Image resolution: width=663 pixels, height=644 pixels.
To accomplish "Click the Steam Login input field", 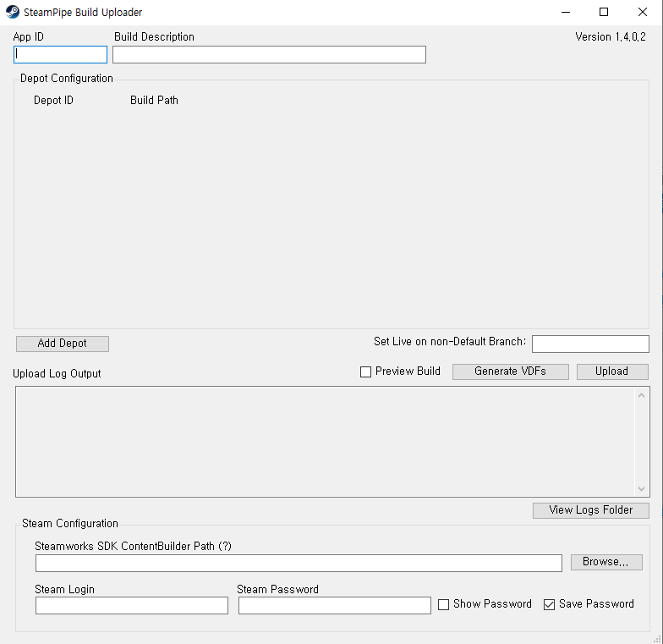I will click(132, 605).
